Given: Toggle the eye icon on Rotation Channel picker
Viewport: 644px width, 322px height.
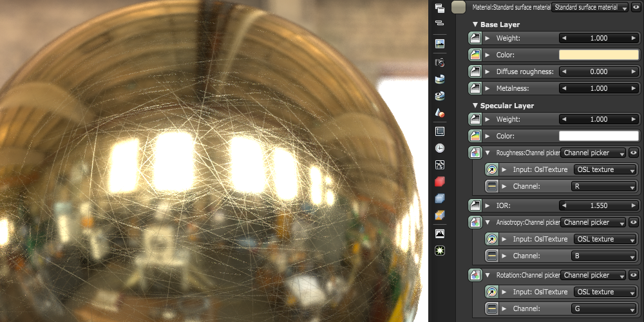Looking at the screenshot, I should coord(634,275).
